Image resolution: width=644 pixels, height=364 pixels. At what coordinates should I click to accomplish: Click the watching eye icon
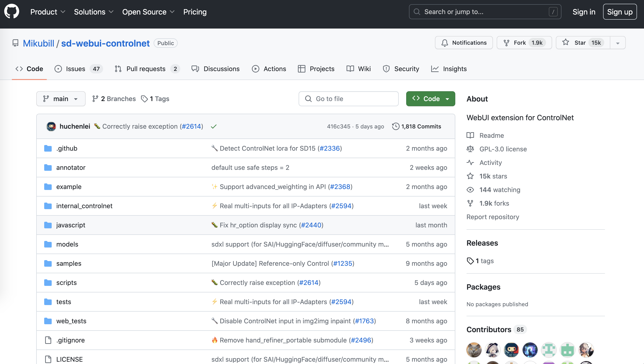[x=470, y=190]
